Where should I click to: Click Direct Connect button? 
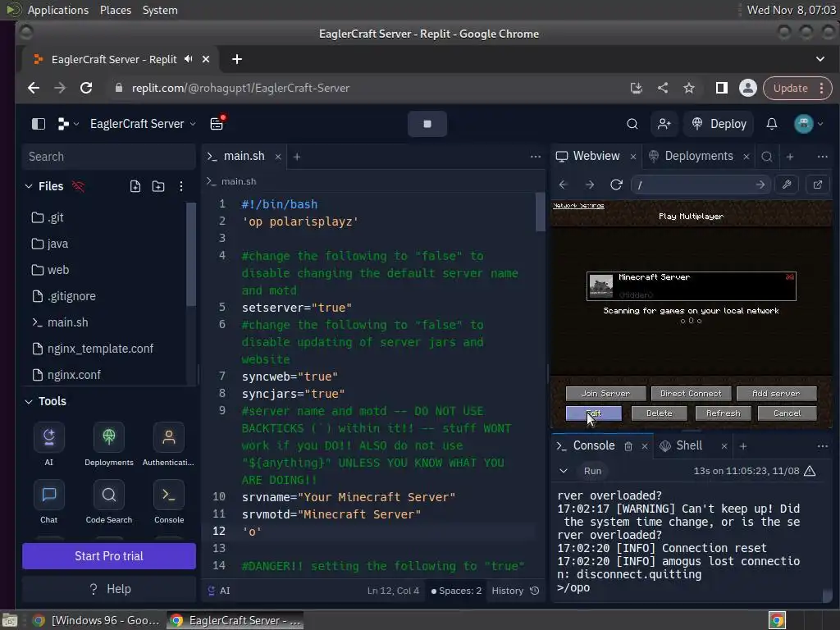click(691, 394)
